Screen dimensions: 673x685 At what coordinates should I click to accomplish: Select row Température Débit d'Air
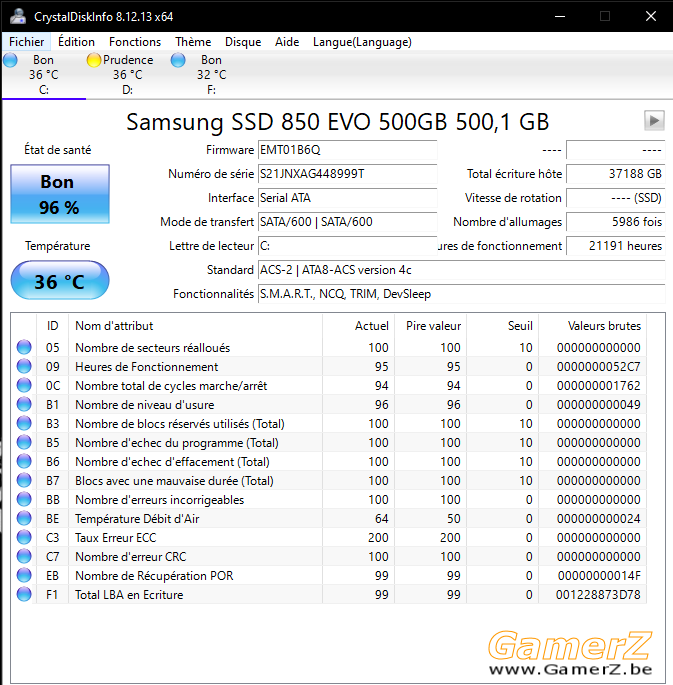(x=329, y=518)
